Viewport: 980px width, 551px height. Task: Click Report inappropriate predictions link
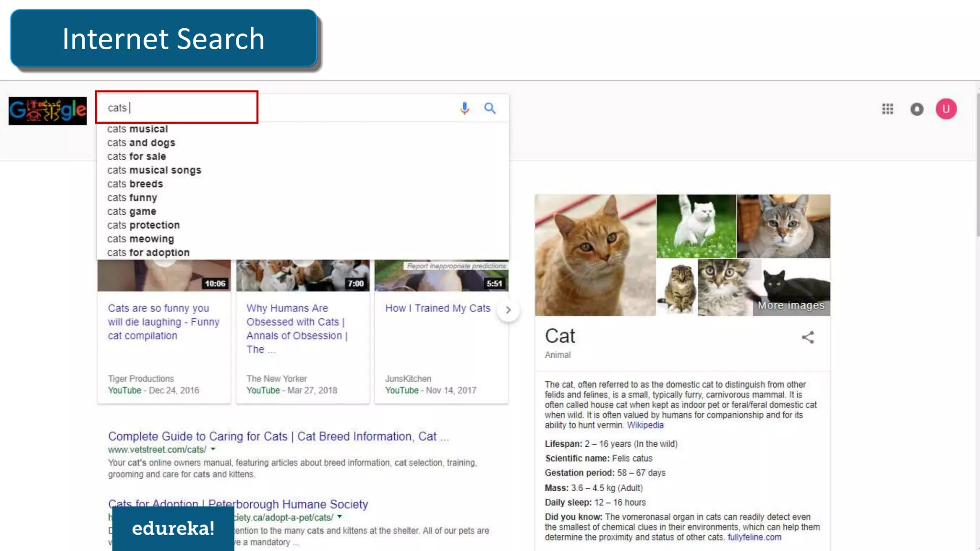(x=456, y=266)
